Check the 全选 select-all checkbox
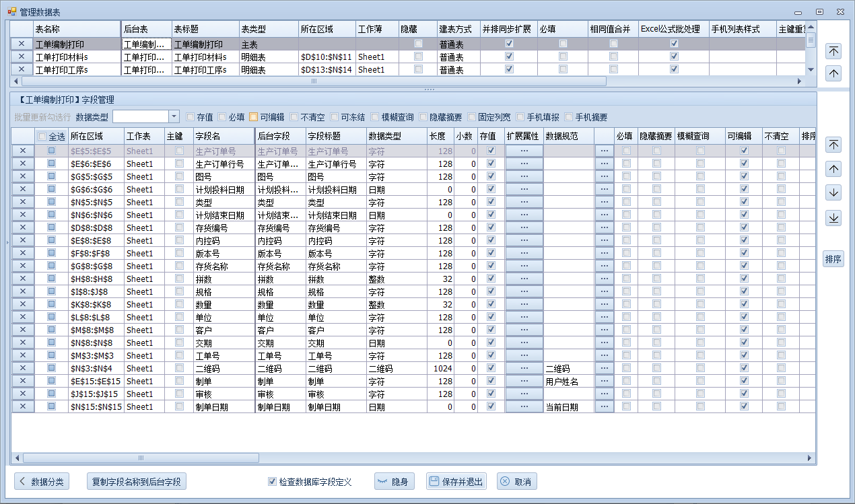The image size is (855, 504). pyautogui.click(x=42, y=137)
